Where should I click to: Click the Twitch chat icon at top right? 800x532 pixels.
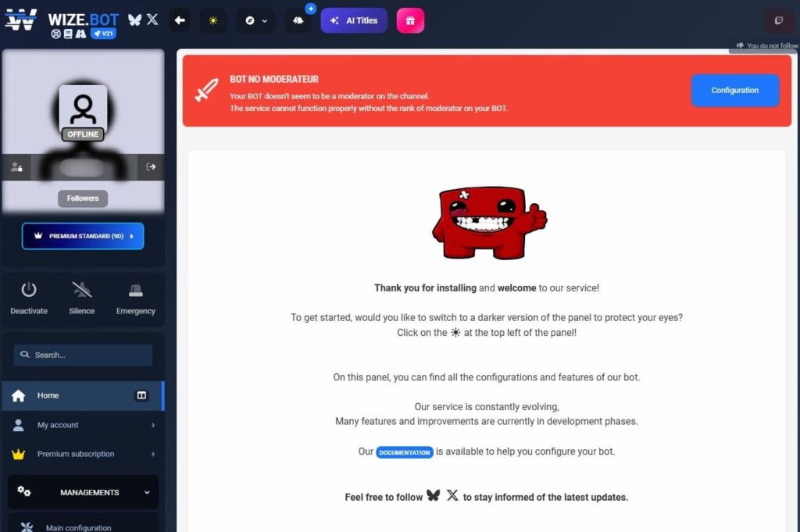point(779,20)
